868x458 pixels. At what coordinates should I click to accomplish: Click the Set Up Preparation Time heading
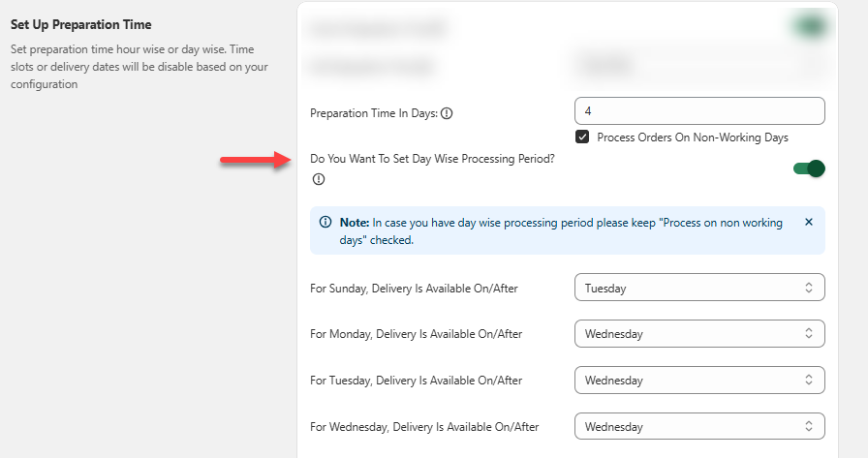click(80, 24)
